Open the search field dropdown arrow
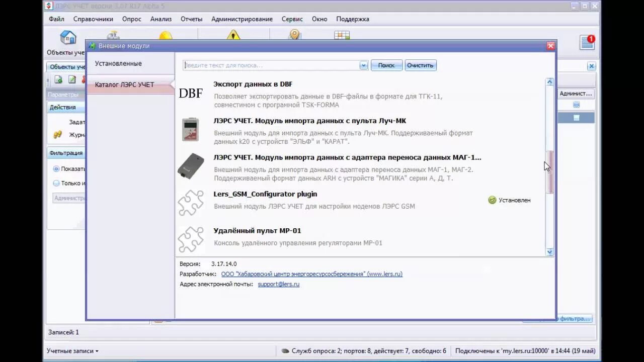 pyautogui.click(x=364, y=65)
